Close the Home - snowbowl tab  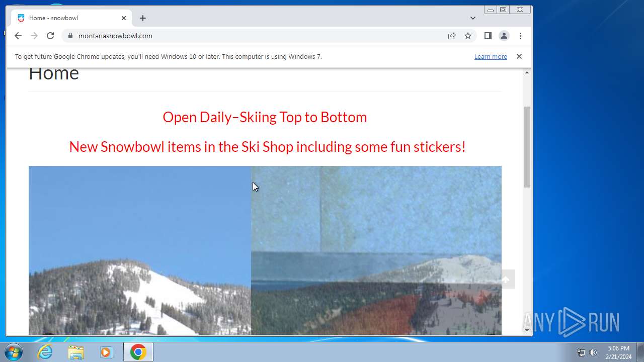[124, 18]
